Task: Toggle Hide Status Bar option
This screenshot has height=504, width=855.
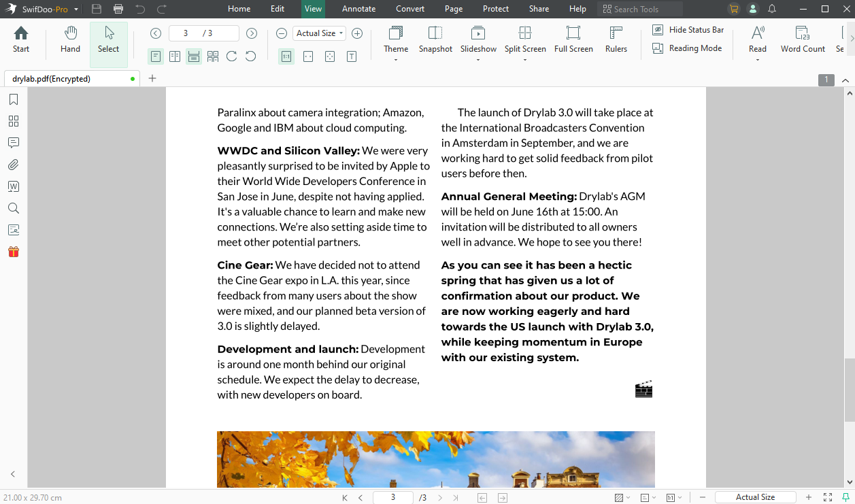Action: point(688,30)
